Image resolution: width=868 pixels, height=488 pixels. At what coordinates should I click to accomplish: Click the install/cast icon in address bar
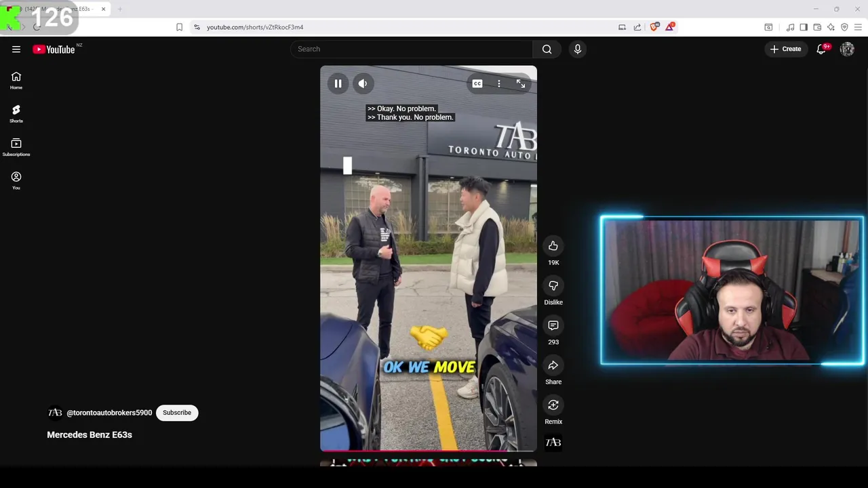(622, 27)
